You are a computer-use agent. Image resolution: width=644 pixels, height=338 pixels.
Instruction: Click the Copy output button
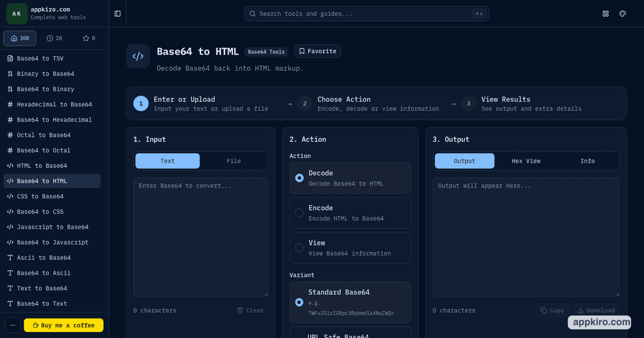(x=552, y=310)
